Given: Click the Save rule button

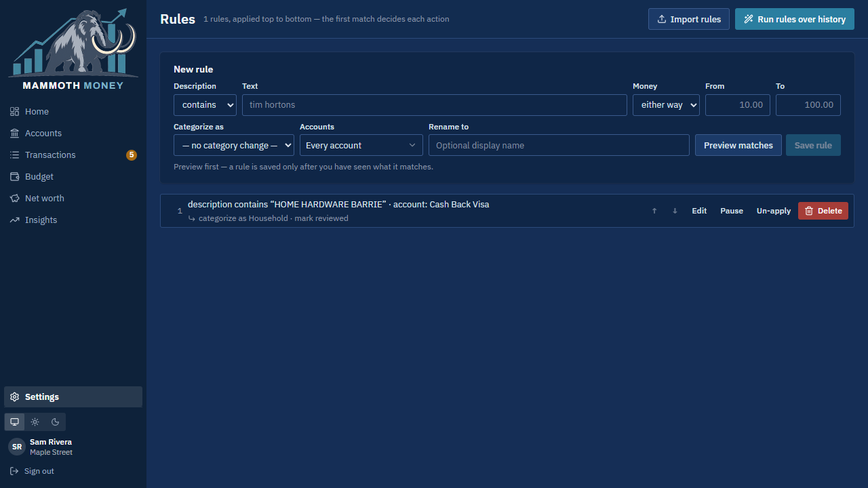Looking at the screenshot, I should point(813,145).
